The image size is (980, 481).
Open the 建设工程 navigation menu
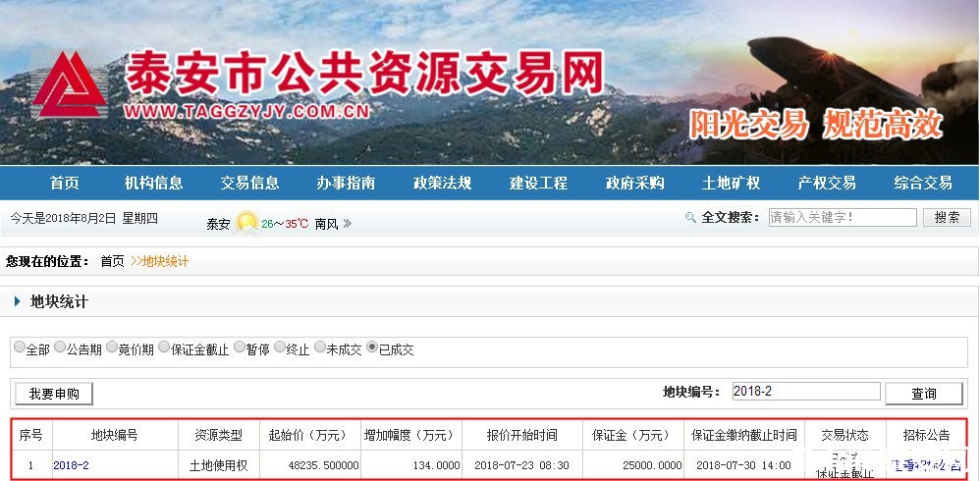(538, 183)
